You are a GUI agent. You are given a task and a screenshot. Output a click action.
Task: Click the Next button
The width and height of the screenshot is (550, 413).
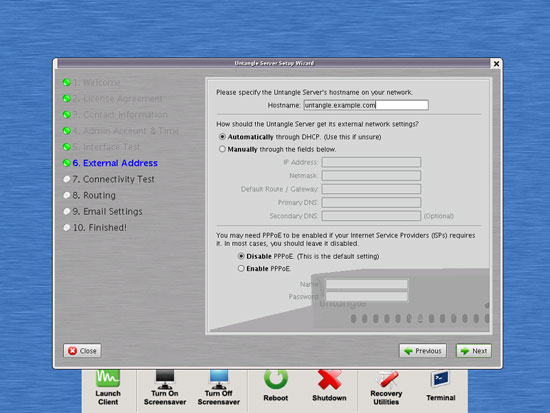474,351
